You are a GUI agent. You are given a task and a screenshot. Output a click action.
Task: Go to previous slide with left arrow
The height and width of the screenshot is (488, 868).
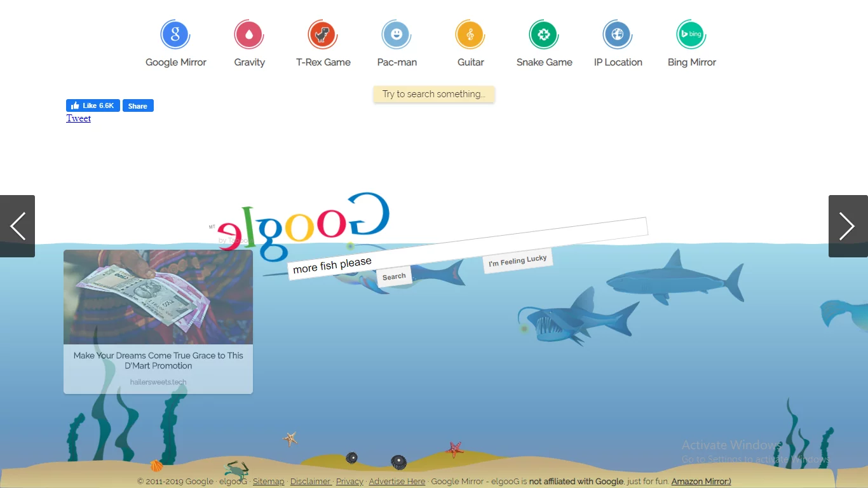pos(17,226)
